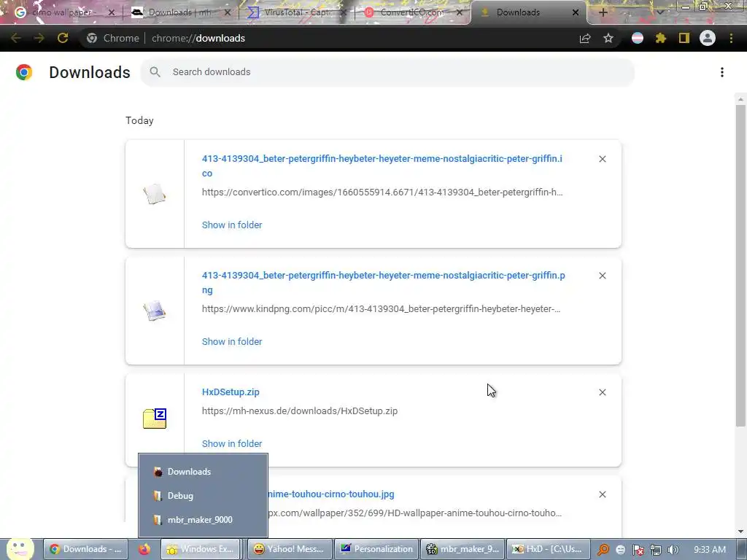Switch to the HxD taskbar button
The height and width of the screenshot is (560, 747).
click(x=549, y=549)
